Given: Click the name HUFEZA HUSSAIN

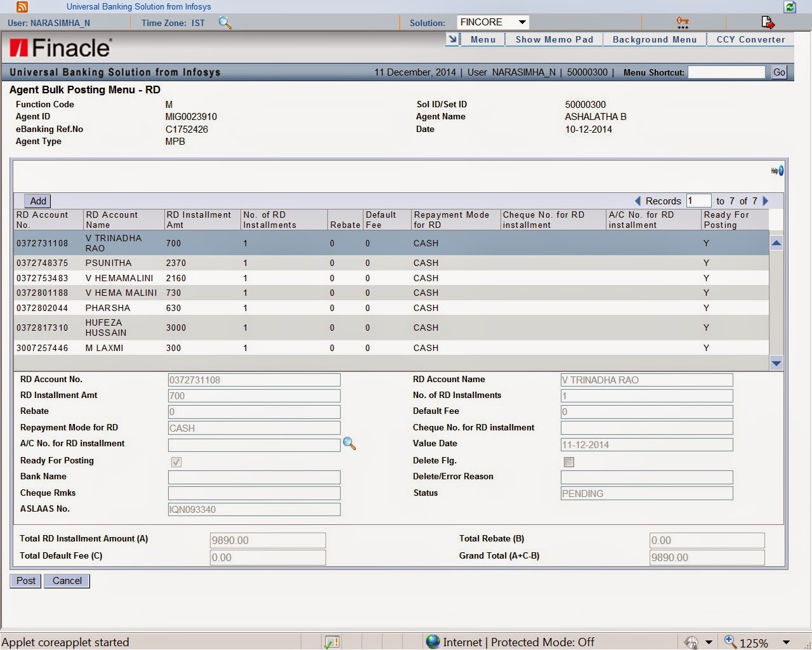Looking at the screenshot, I should pos(106,328).
